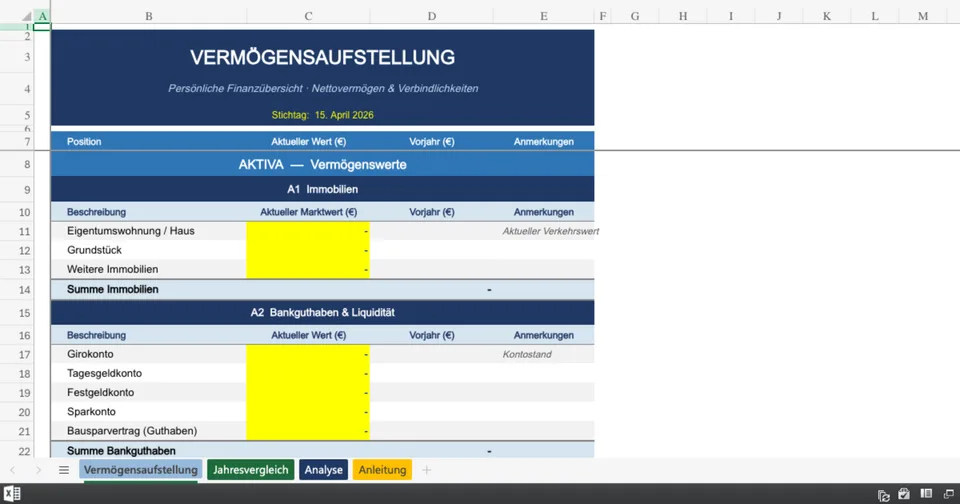Click 'AKTIVA — Vermögenswerte' section header
The image size is (960, 504).
(322, 164)
